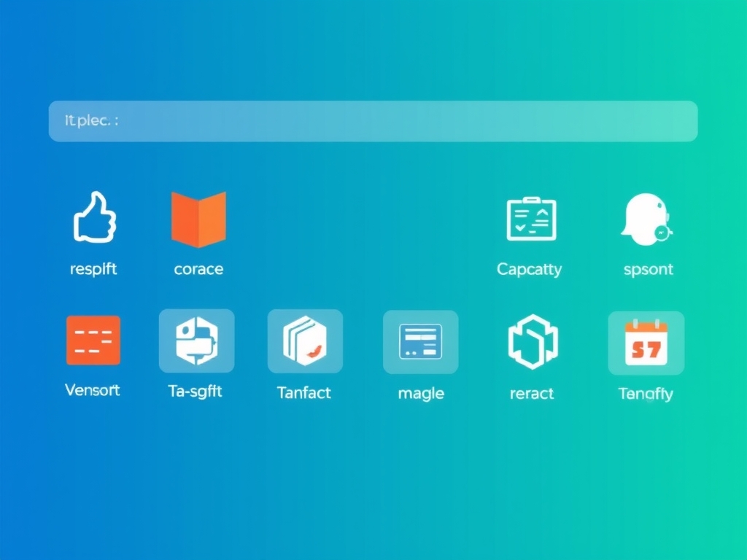Open the Tenofly calendar icon
This screenshot has width=747, height=560.
pos(646,342)
